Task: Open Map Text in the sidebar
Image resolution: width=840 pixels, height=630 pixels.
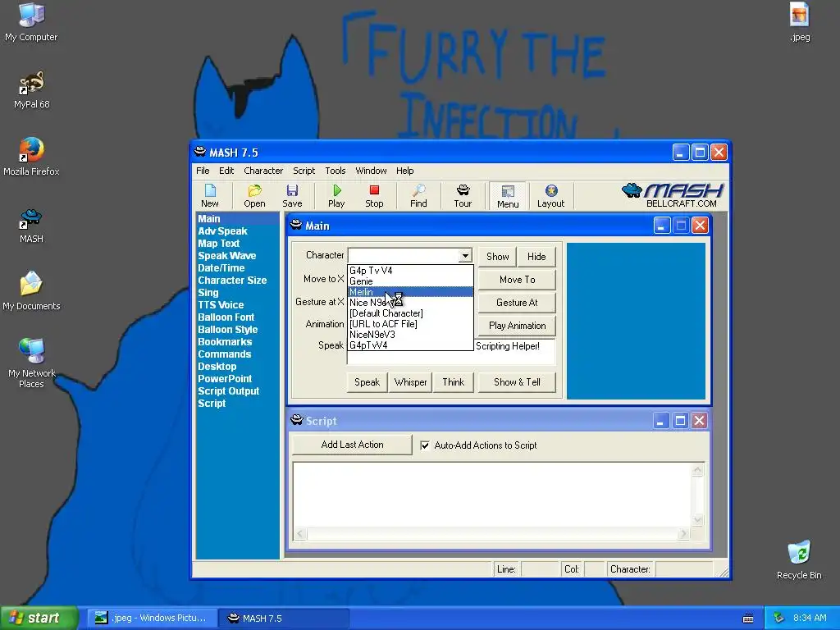Action: (x=218, y=243)
